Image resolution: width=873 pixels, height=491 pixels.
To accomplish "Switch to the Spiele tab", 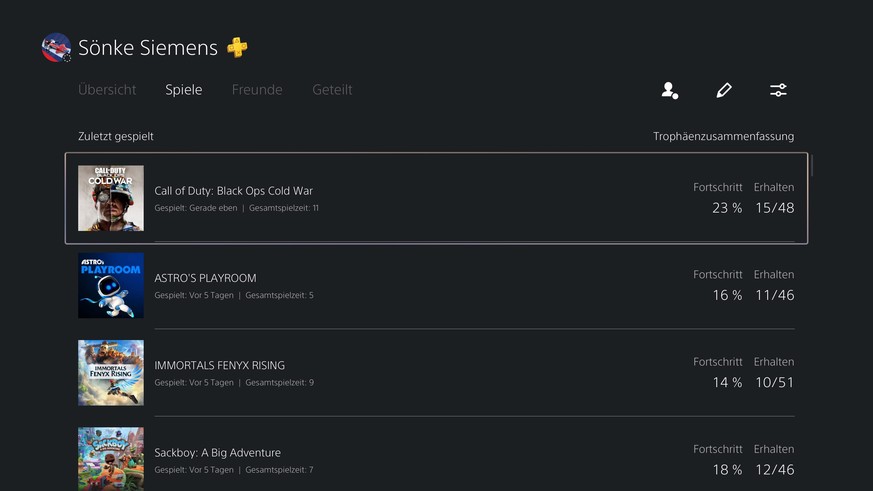I will tap(184, 90).
